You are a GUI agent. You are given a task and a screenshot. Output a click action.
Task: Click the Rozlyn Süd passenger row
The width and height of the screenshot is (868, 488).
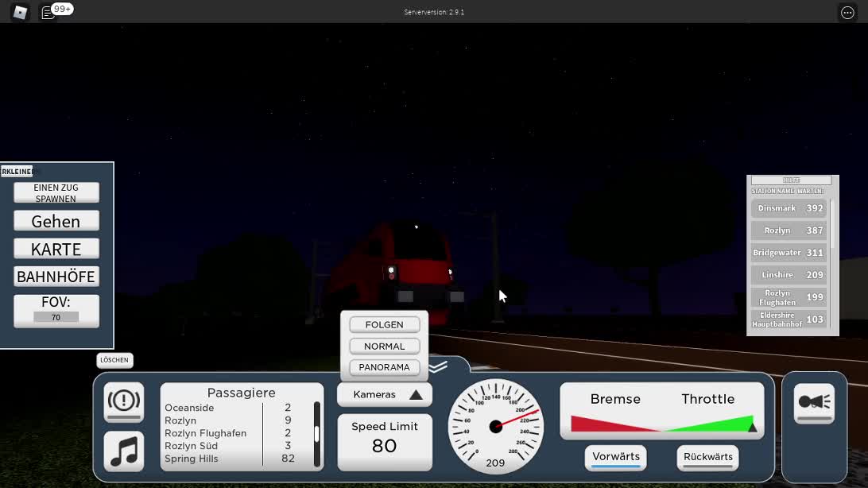point(237,446)
